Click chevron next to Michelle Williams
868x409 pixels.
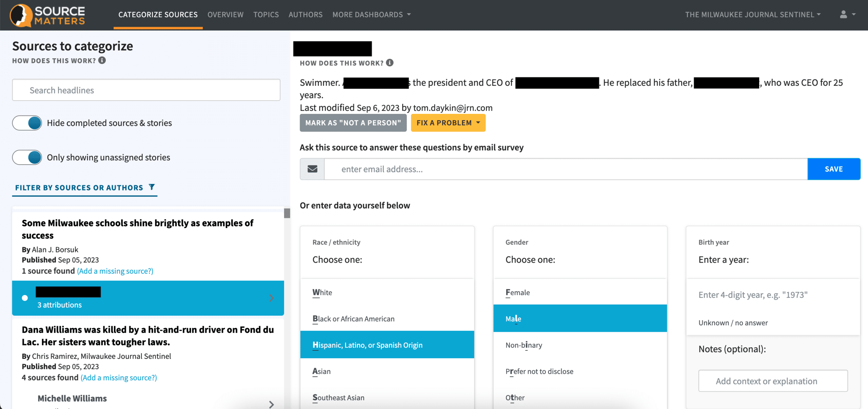pyautogui.click(x=271, y=404)
